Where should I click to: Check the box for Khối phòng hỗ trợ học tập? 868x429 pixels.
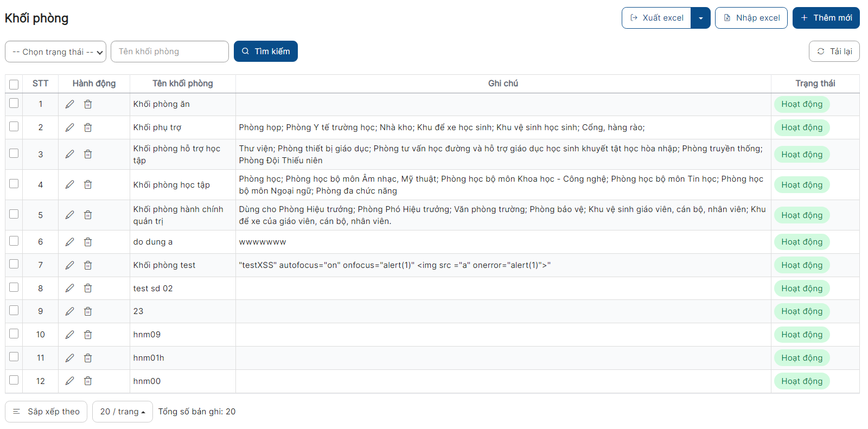(x=14, y=153)
